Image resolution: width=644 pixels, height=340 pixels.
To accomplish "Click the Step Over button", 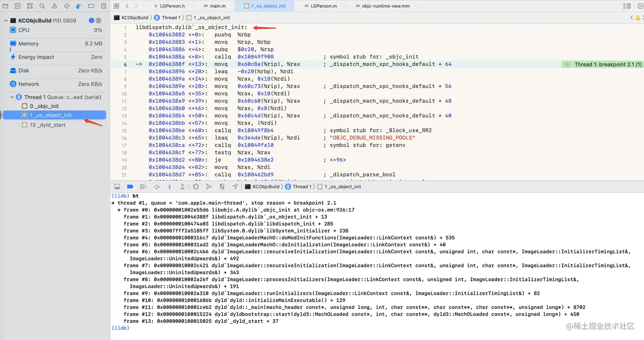I will click(x=157, y=186).
